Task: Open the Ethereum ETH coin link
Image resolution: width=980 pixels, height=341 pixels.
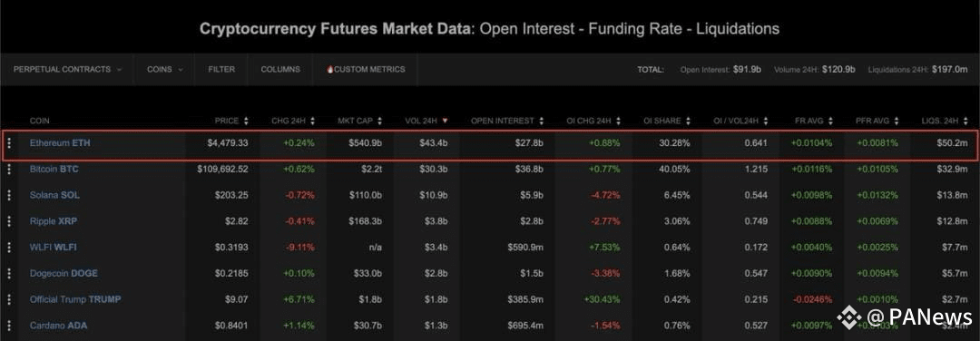Action: point(60,143)
